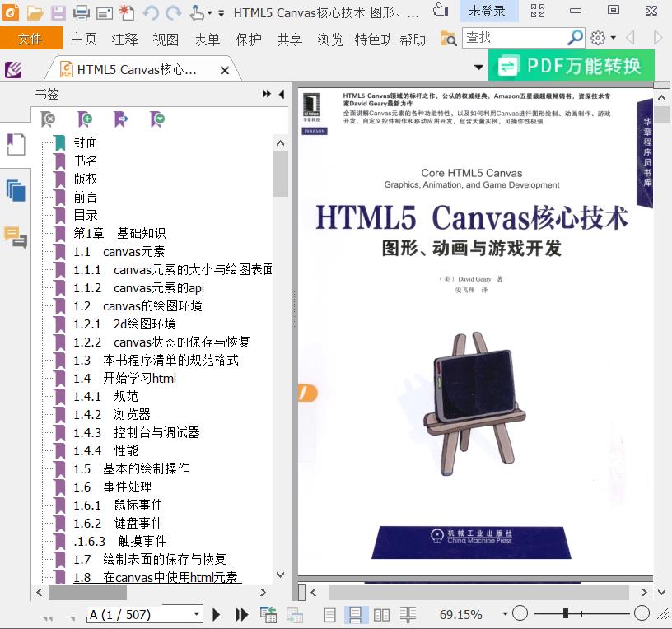672x629 pixels.
Task: Jump to the 目录 bookmark
Action: [x=86, y=215]
